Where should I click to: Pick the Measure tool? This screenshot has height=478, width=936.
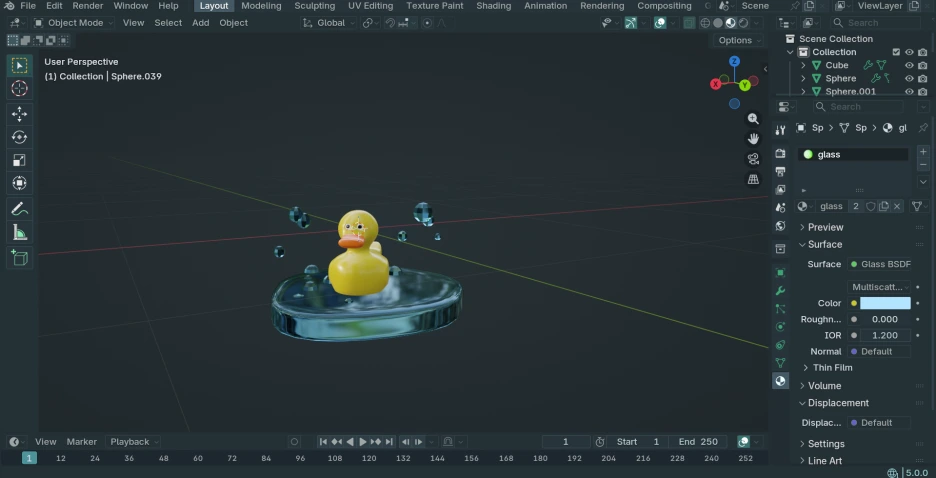pos(20,232)
